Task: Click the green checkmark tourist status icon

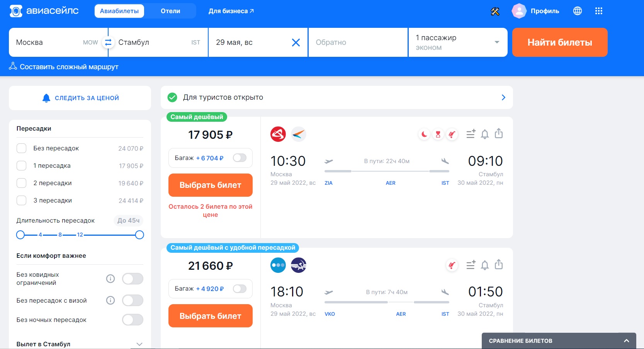Action: point(172,97)
